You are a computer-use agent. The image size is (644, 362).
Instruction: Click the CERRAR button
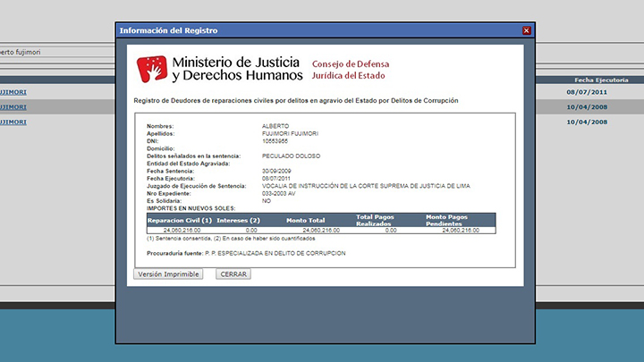pyautogui.click(x=233, y=274)
